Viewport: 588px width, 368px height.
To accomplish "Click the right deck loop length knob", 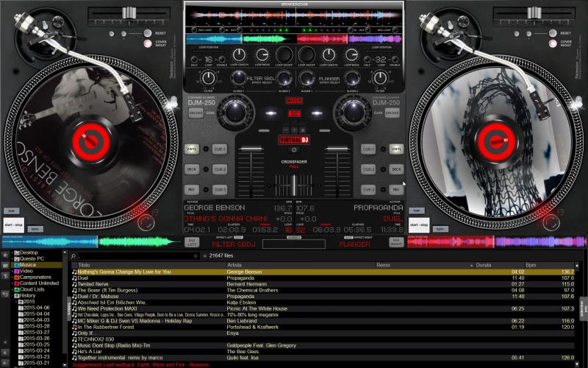I will click(x=329, y=55).
